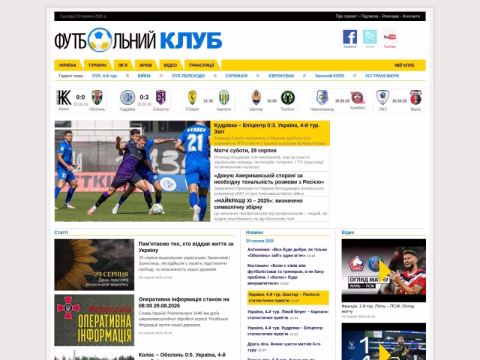480x360 pixels.
Task: Click the Оболонь club crest
Action: tap(97, 97)
